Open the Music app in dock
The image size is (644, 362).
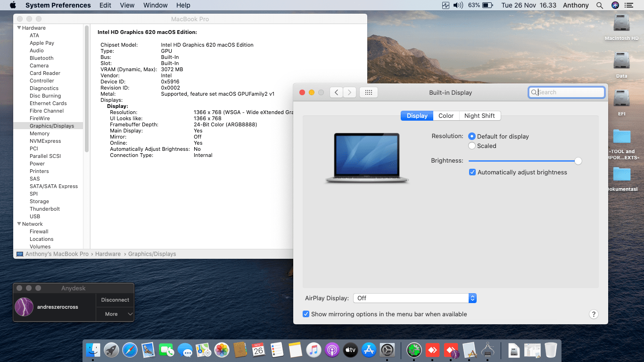(x=314, y=350)
